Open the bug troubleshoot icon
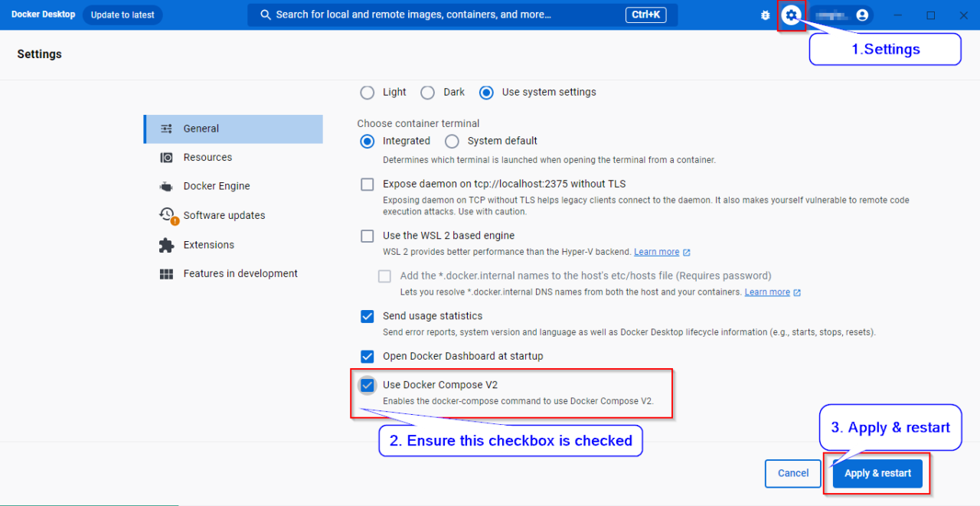The width and height of the screenshot is (980, 506). point(765,15)
